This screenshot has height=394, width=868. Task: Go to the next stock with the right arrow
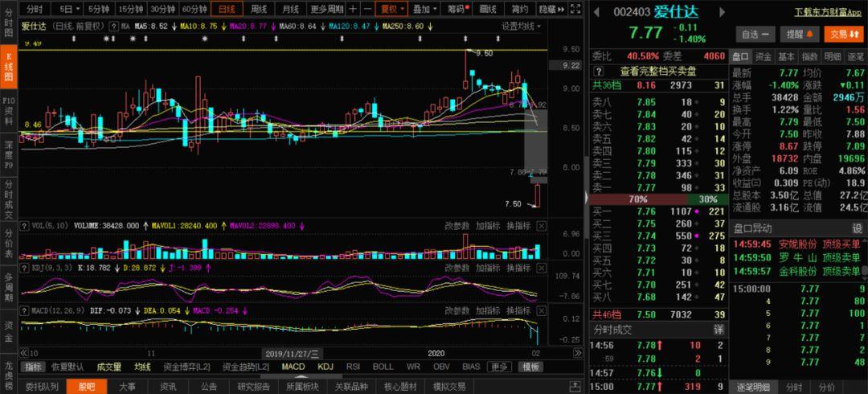click(x=721, y=12)
